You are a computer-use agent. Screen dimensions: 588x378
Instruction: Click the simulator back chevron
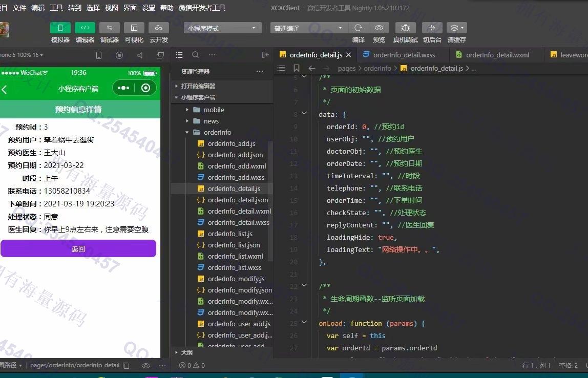pyautogui.click(x=5, y=89)
